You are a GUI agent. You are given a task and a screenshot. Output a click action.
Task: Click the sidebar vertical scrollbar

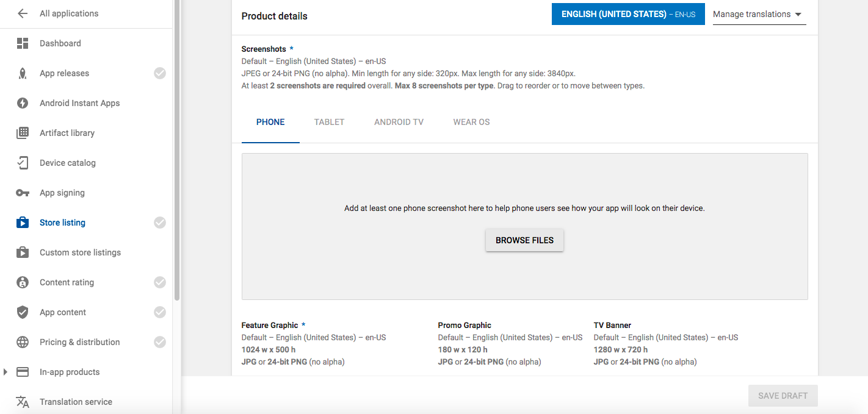coord(177,152)
